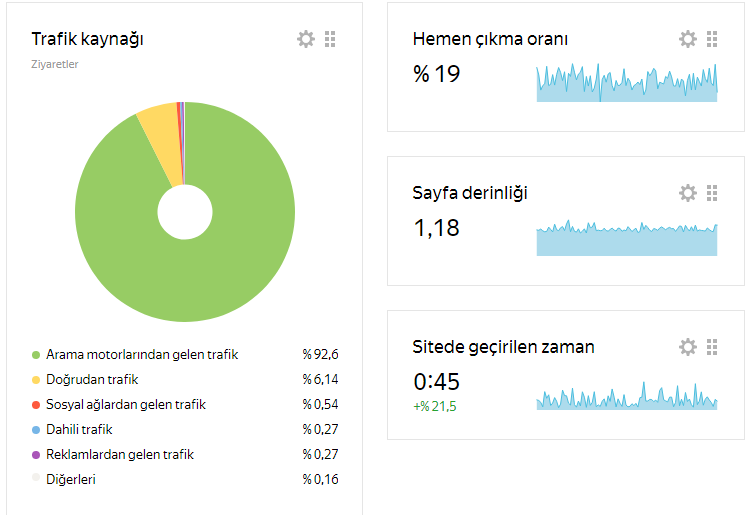Select Dahili trafik legend label
746x515 pixels.
79,430
